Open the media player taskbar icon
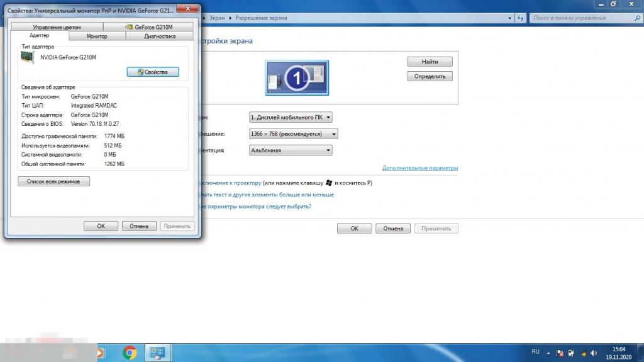This screenshot has width=644, height=362. coord(100,353)
